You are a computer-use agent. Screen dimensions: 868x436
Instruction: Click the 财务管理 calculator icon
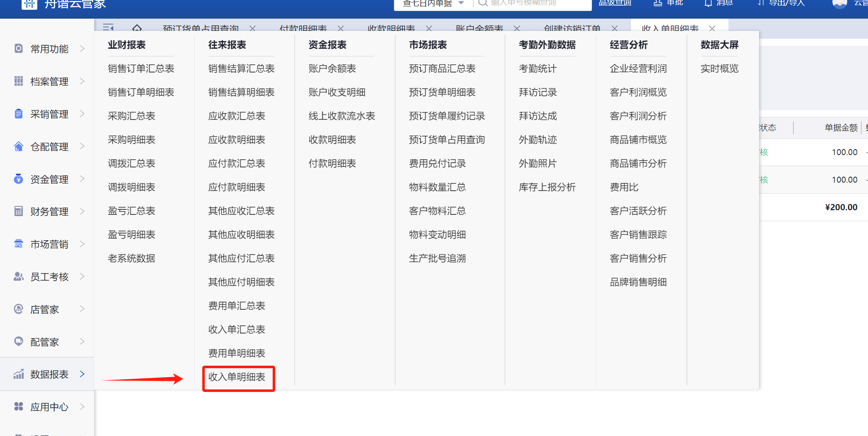(19, 211)
